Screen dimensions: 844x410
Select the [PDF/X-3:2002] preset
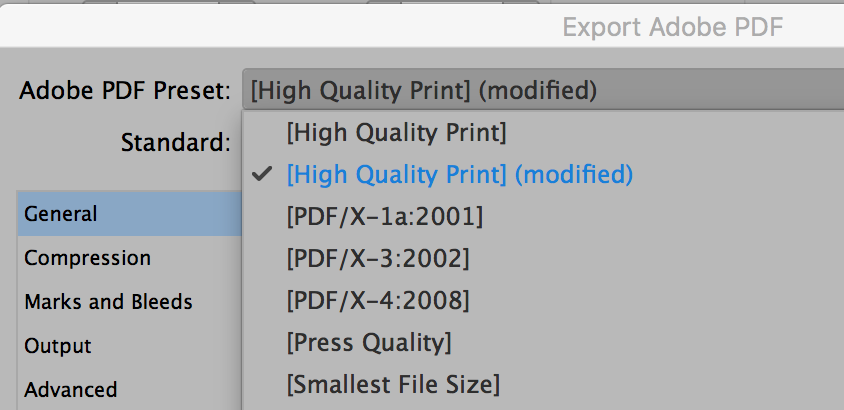pyautogui.click(x=377, y=258)
